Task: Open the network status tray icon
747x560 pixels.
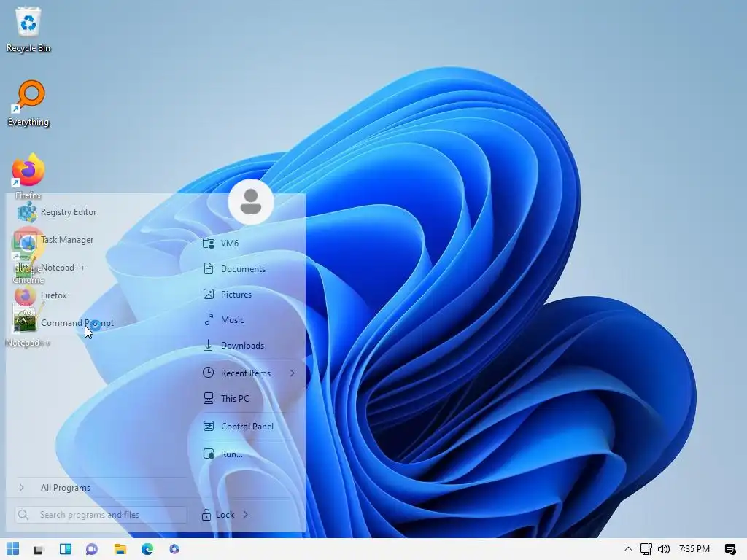Action: pyautogui.click(x=646, y=549)
